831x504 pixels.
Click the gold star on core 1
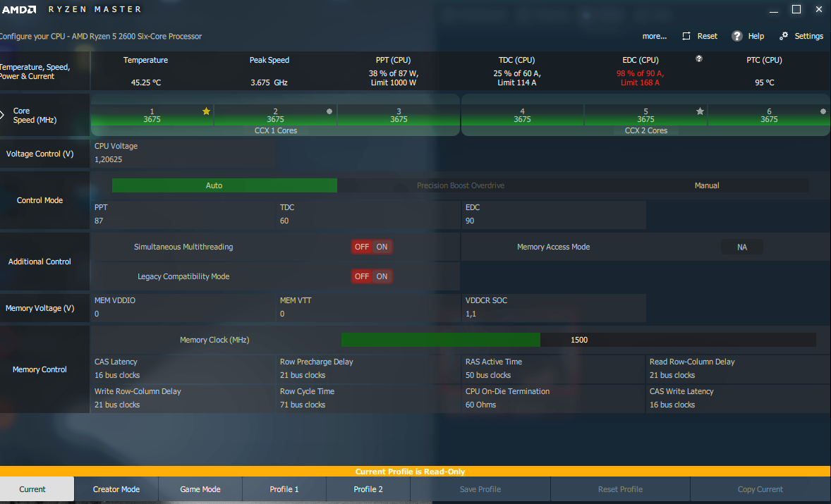pos(206,111)
